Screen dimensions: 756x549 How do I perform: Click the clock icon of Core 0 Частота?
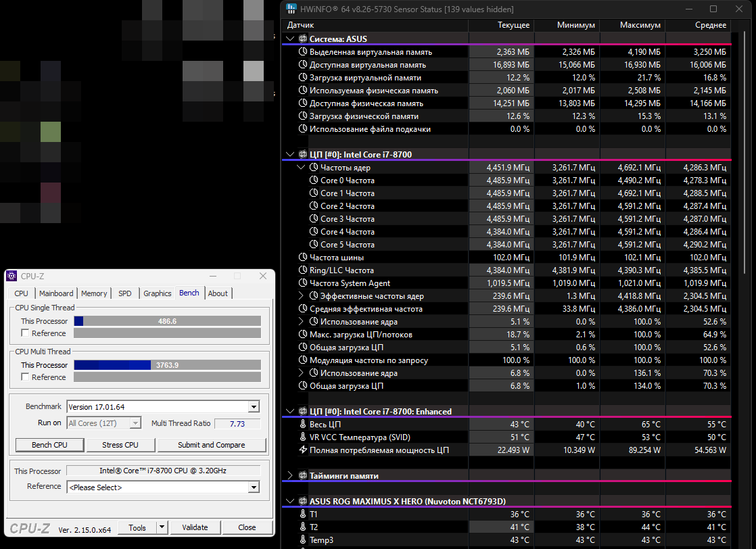point(314,181)
